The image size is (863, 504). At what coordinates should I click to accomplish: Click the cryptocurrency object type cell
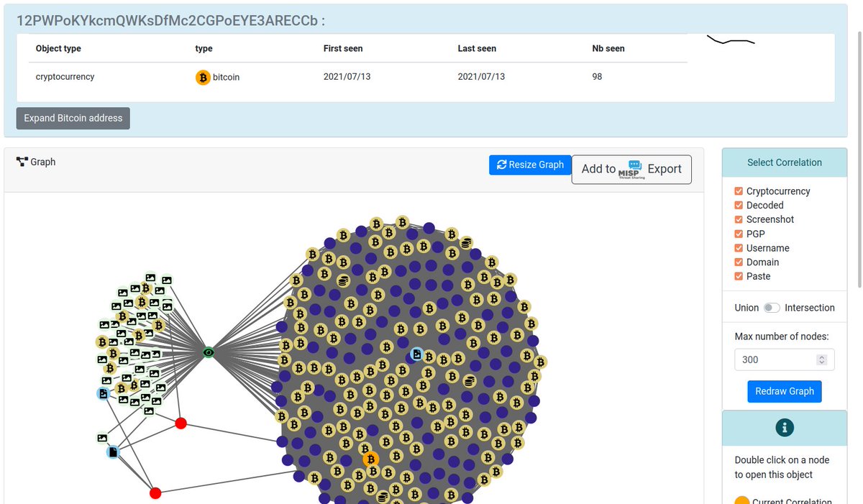[65, 76]
